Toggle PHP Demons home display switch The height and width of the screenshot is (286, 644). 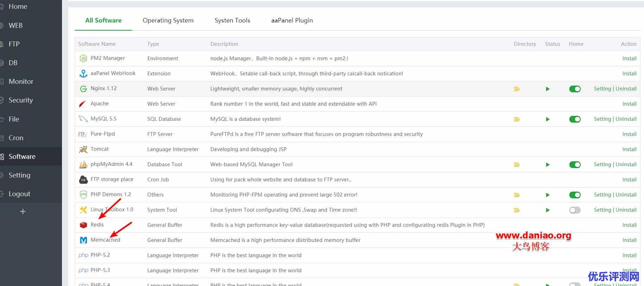575,195
